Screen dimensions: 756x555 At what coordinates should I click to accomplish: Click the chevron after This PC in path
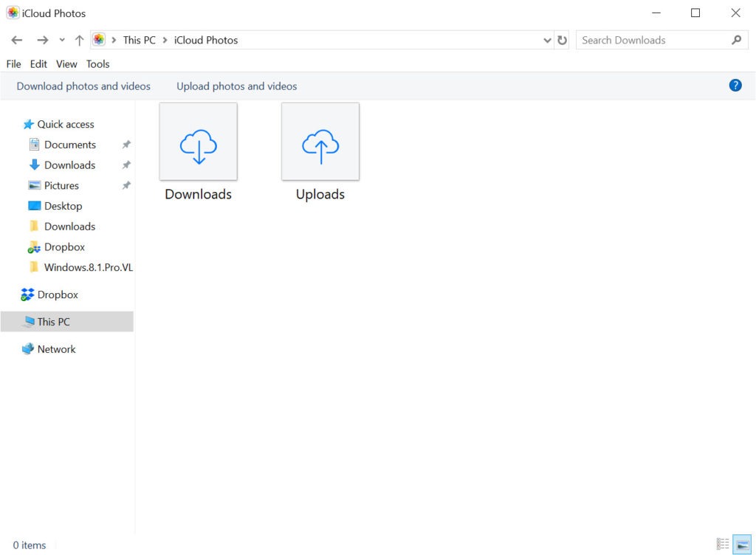(x=165, y=41)
